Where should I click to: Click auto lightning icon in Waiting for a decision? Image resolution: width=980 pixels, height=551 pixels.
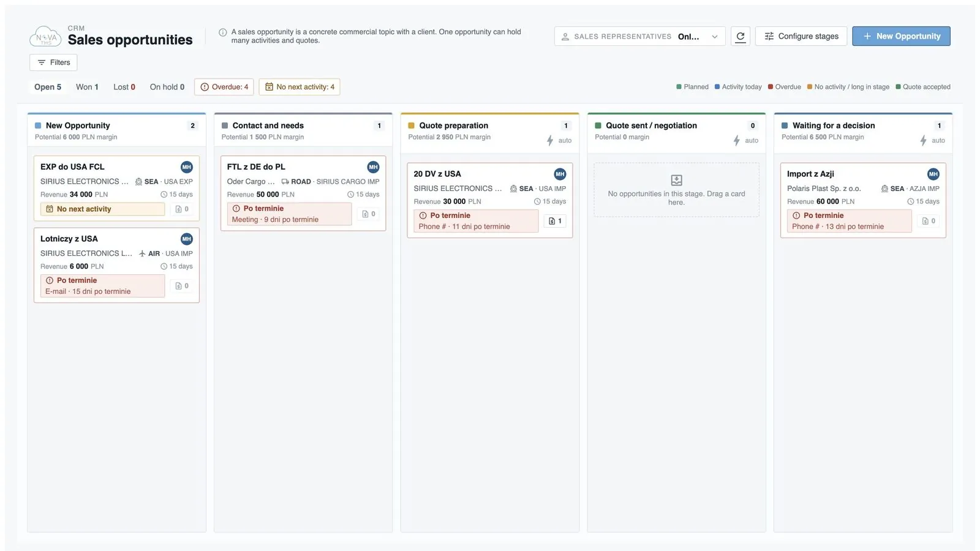[923, 140]
